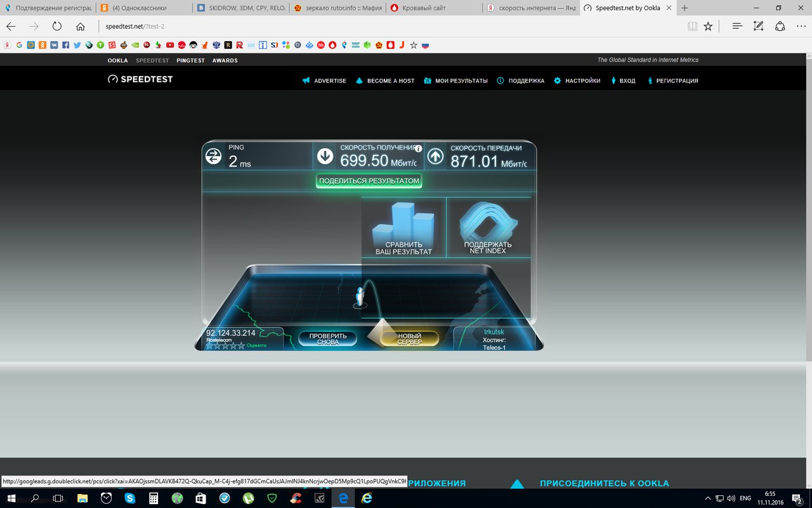Open uTorrent from the taskbar

click(248, 498)
